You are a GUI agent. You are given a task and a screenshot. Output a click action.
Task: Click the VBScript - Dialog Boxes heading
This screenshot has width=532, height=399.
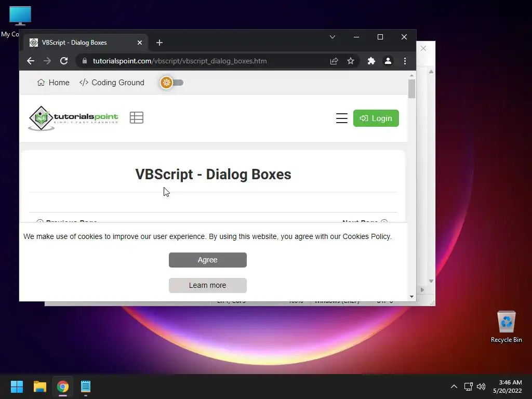pyautogui.click(x=213, y=175)
